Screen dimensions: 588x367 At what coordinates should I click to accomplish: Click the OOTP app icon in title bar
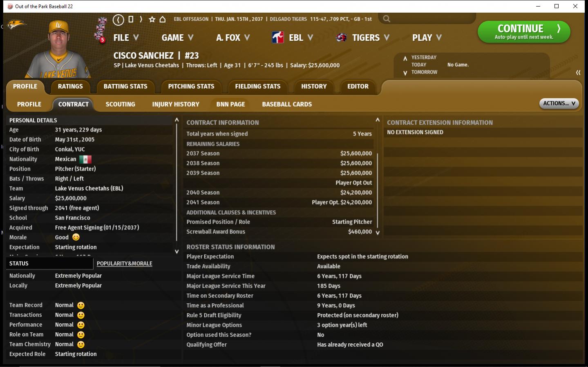[10, 7]
